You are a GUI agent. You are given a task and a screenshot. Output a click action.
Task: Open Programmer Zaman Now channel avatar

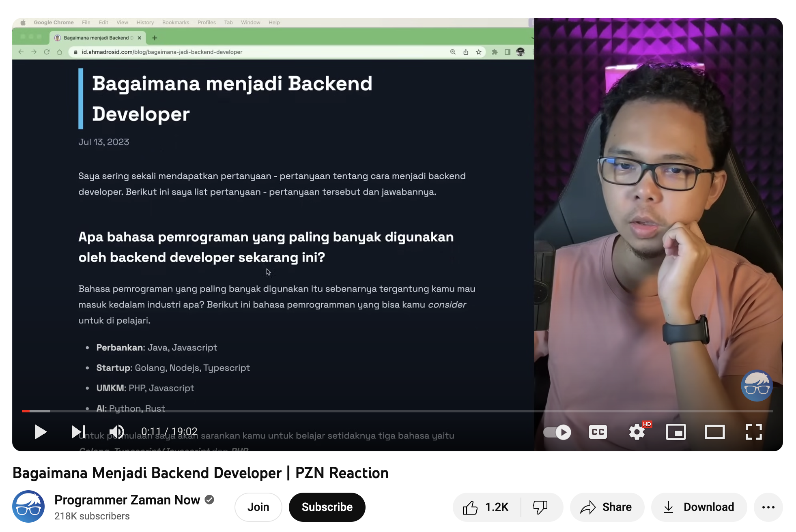[28, 507]
